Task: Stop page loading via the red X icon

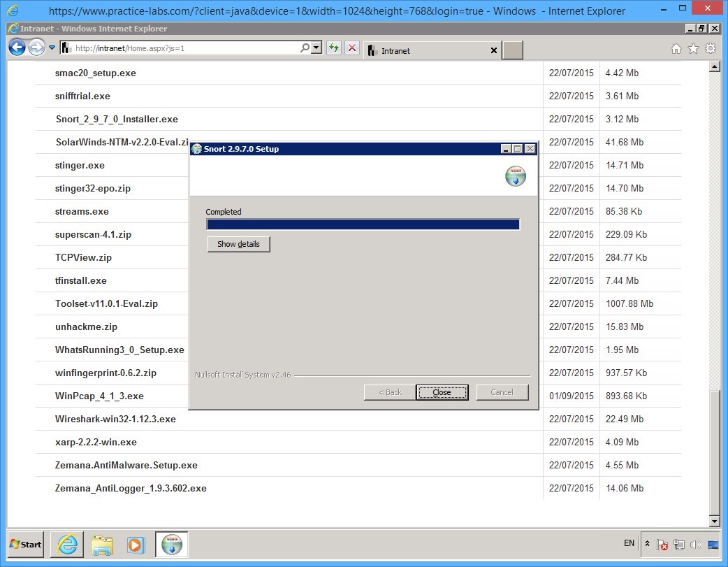Action: pyautogui.click(x=351, y=48)
